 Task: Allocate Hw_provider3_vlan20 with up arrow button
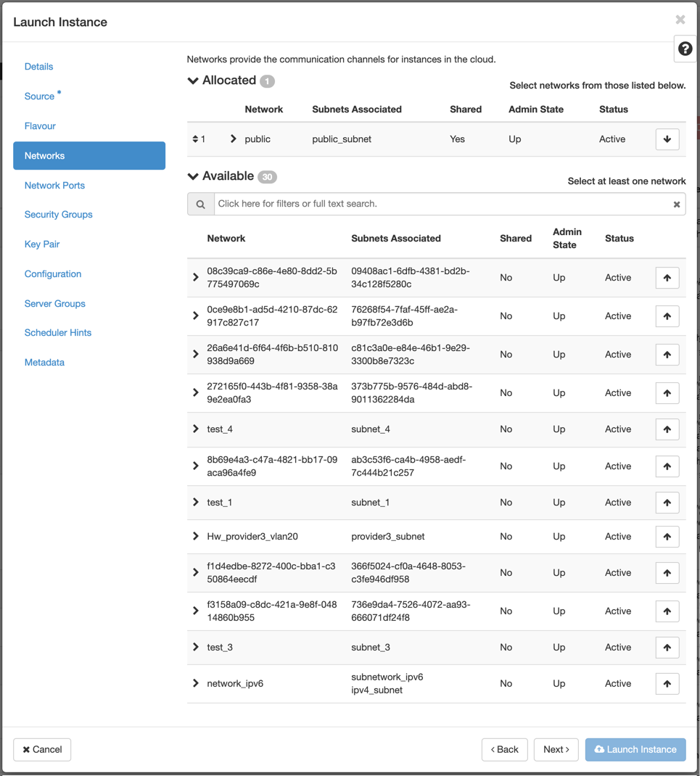667,537
